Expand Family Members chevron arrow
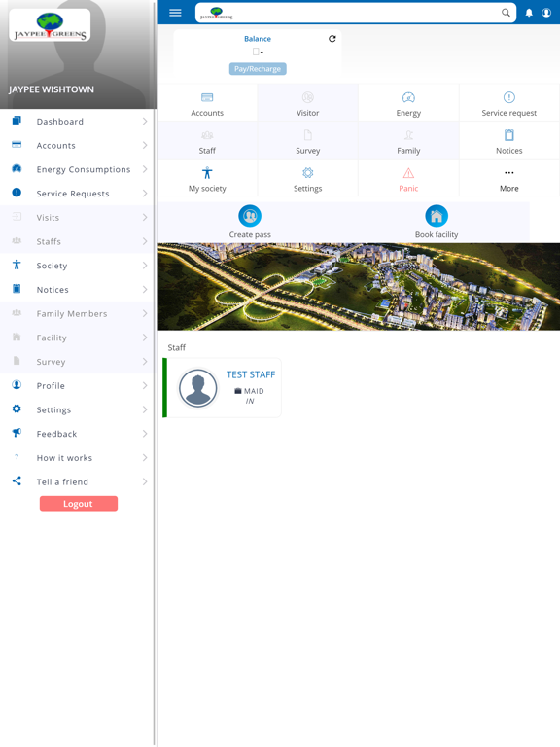560x747 pixels. (145, 313)
